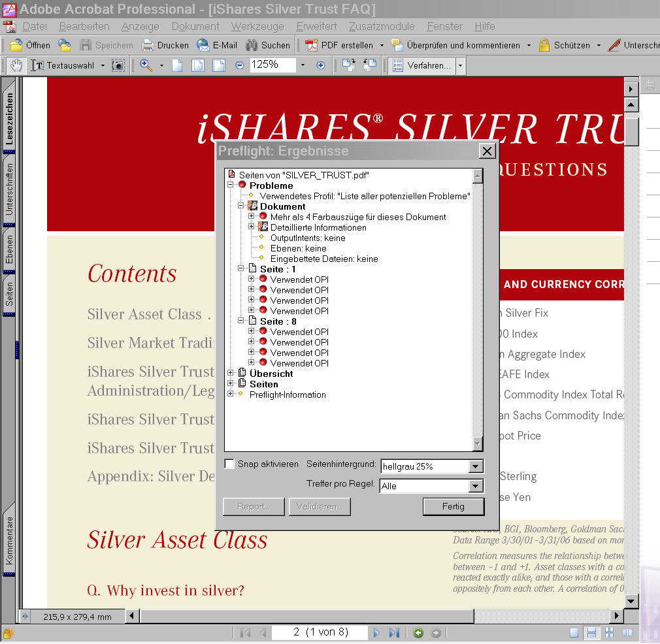Select the Snapshot camera tool

tap(118, 65)
